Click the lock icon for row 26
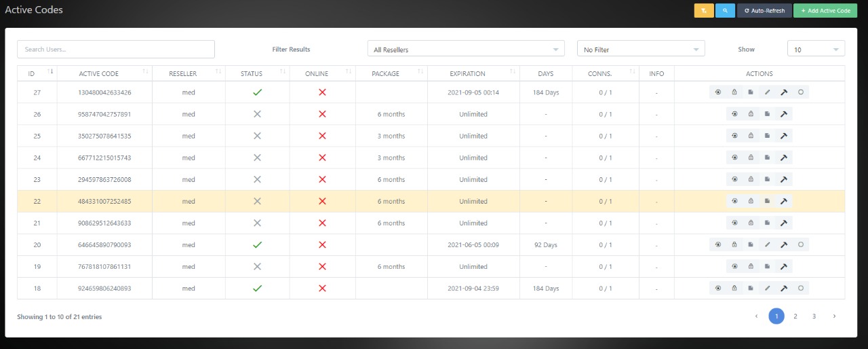The image size is (868, 349). click(x=751, y=114)
